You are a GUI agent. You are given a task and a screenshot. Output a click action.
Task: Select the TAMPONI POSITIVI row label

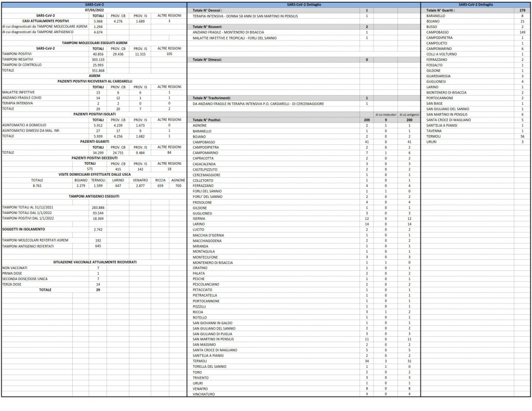point(17,54)
